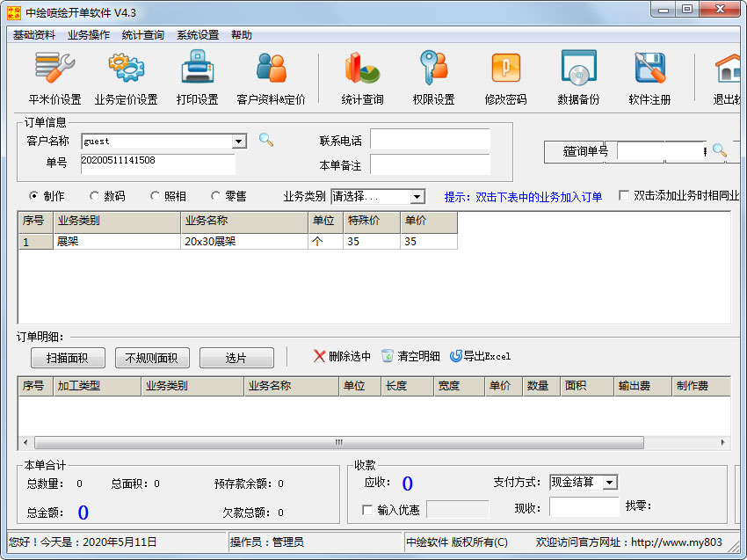Click magnifier beside 客户名称 field
This screenshot has width=747, height=560.
(265, 140)
